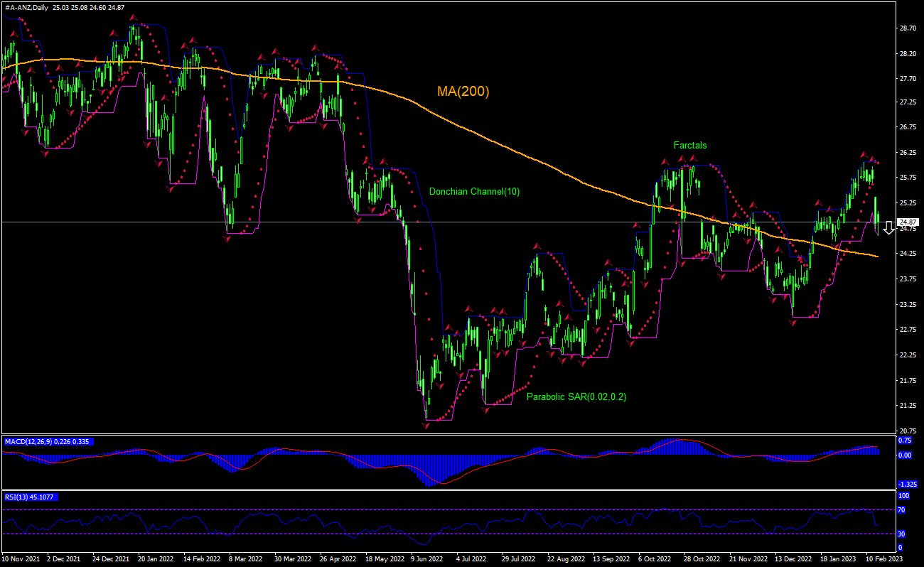Screen dimensions: 924x567
Task: Select the Donchian Channel(10) annotation
Action: [x=475, y=191]
